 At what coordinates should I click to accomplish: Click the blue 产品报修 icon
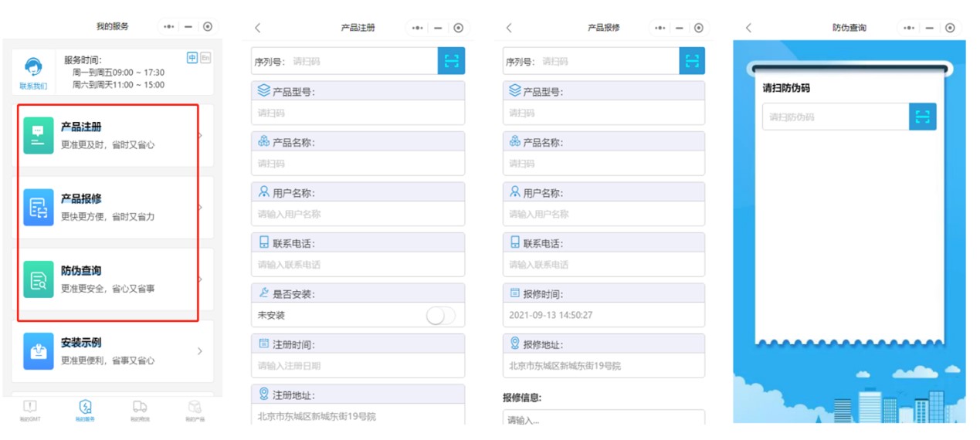(x=39, y=207)
